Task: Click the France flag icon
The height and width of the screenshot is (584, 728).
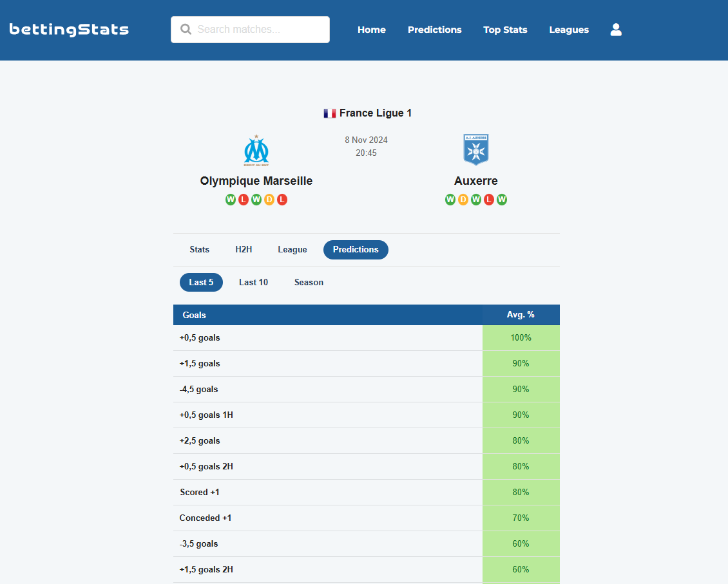Action: pos(330,113)
